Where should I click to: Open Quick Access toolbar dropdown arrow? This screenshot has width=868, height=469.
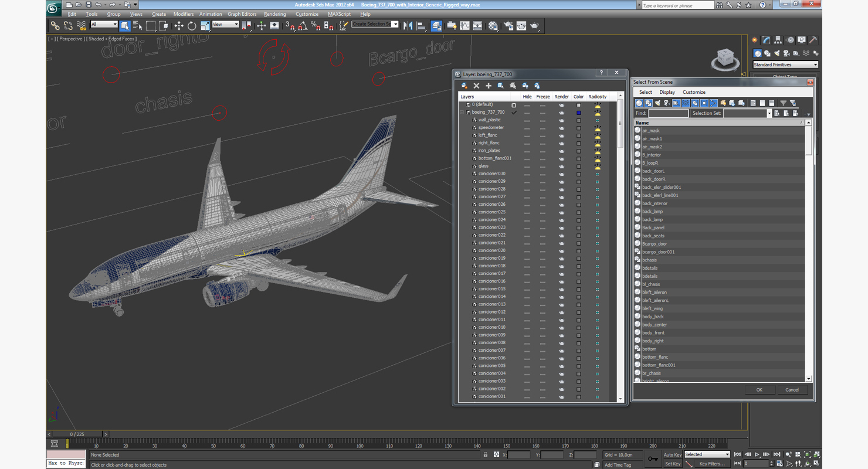(x=135, y=5)
